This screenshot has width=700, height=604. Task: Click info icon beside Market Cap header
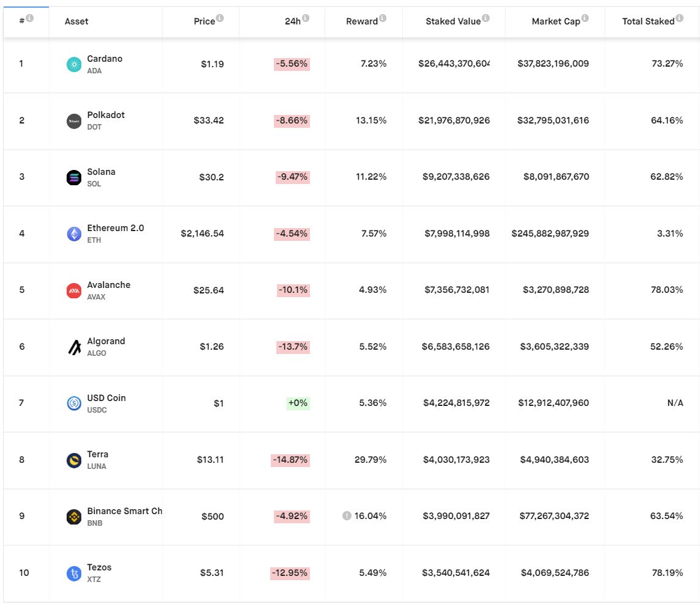(585, 18)
